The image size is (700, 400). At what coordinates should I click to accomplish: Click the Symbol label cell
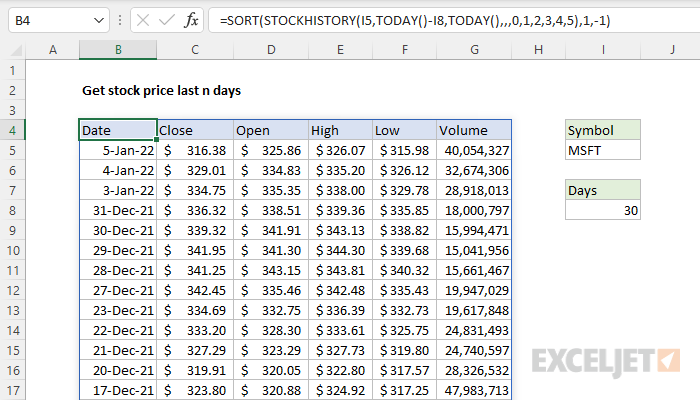point(603,130)
